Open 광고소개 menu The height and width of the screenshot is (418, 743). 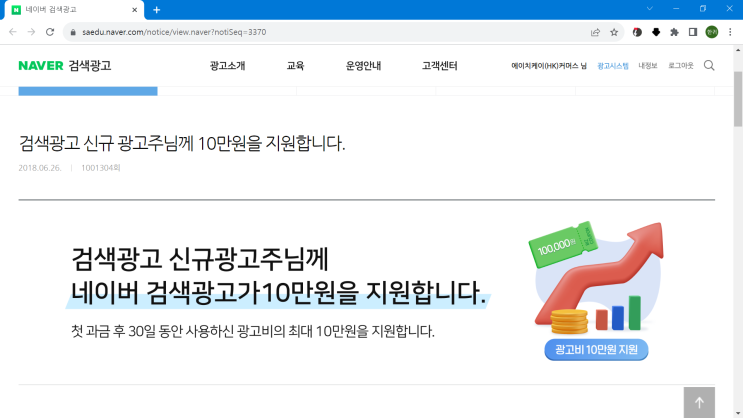(x=227, y=66)
